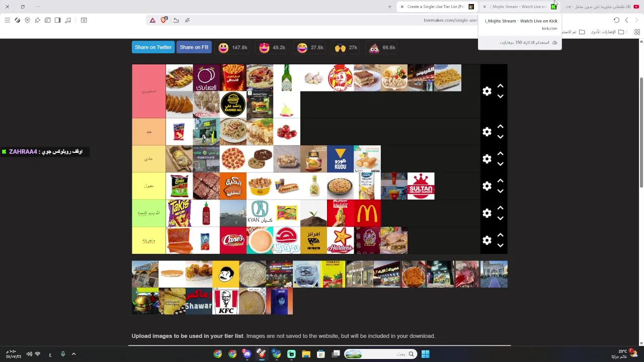This screenshot has height=362, width=644.
Task: Show hidden system tray icons
Action: click(73, 354)
